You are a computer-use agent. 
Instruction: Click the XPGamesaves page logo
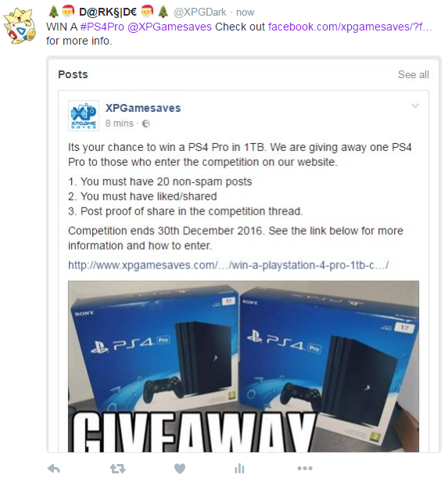84,116
